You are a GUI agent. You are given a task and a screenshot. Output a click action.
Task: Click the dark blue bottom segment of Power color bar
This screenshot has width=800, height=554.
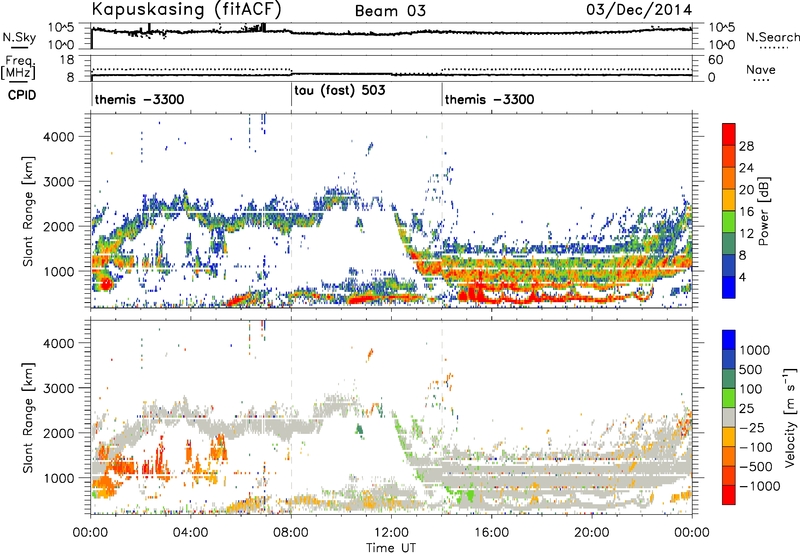pos(729,287)
